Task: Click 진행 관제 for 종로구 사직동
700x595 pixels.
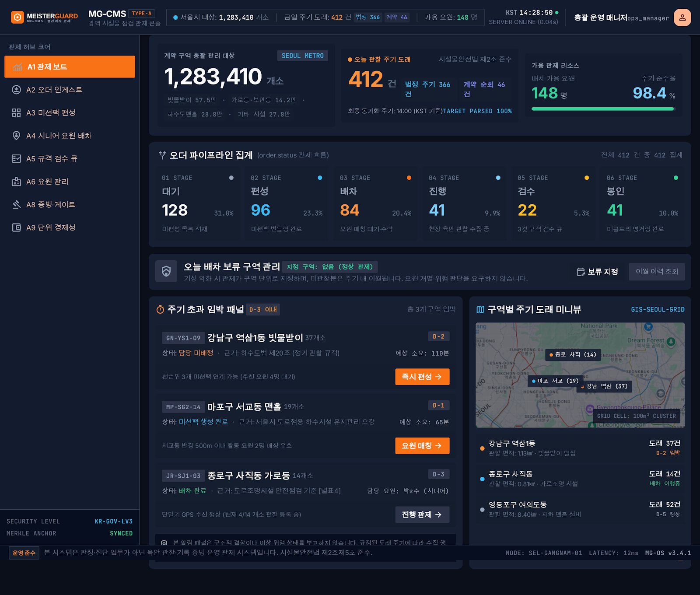Action: 422,514
